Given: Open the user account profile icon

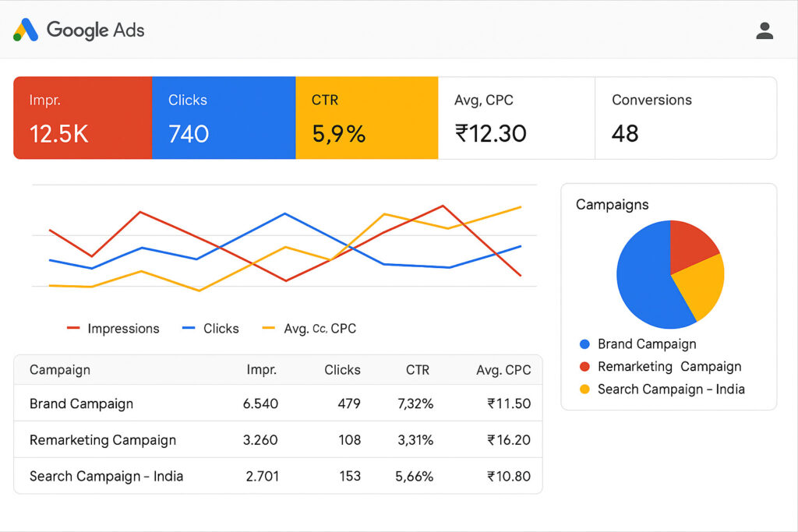Looking at the screenshot, I should [764, 31].
